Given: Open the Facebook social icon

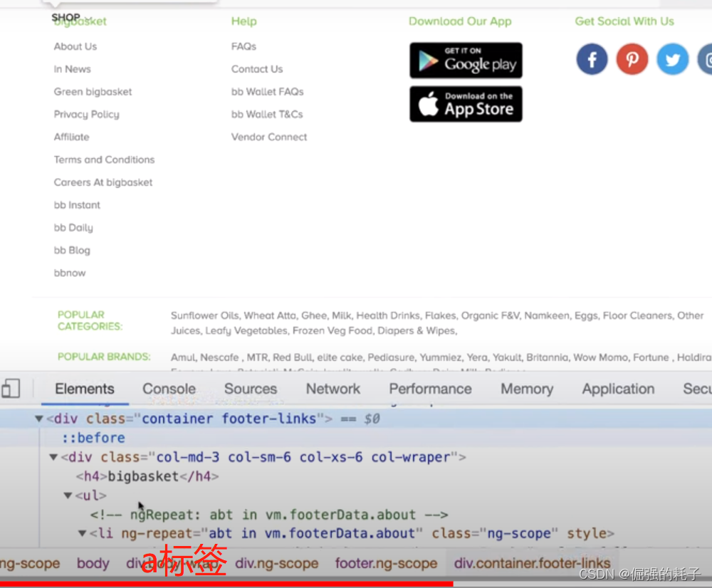Looking at the screenshot, I should point(592,60).
